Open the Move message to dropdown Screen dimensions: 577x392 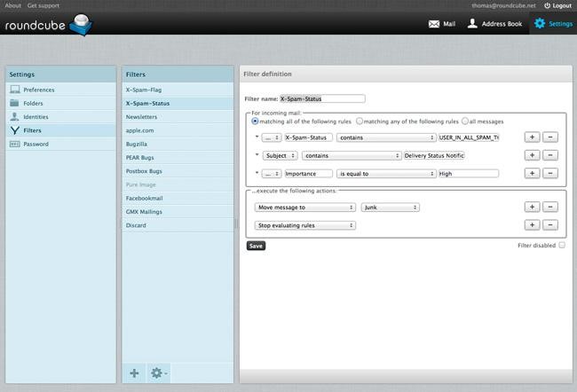pos(304,207)
